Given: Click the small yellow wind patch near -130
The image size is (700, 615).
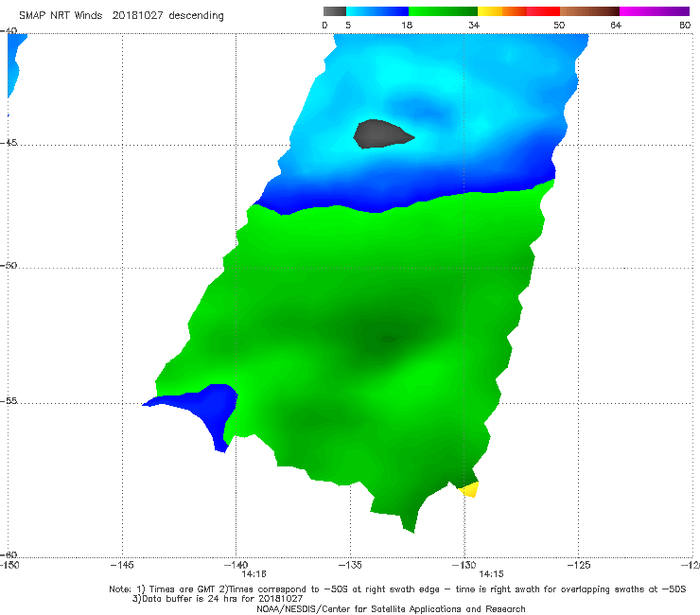Looking at the screenshot, I should [x=469, y=489].
